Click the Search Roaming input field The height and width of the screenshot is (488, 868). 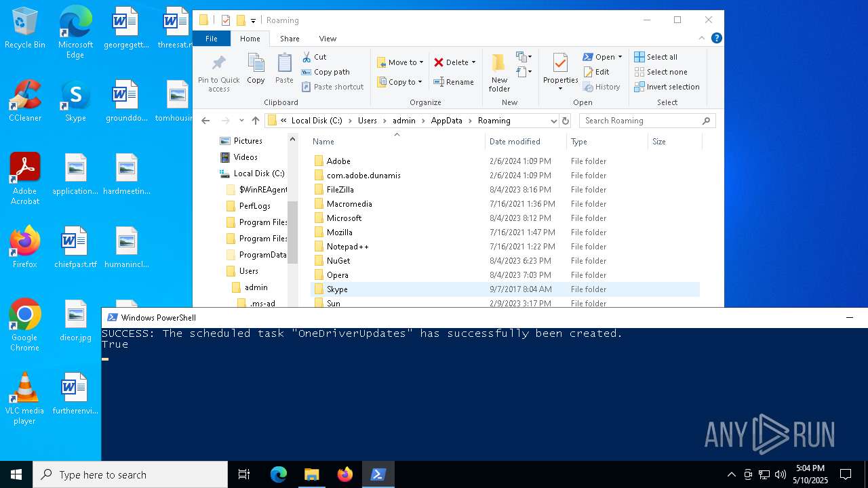click(647, 121)
